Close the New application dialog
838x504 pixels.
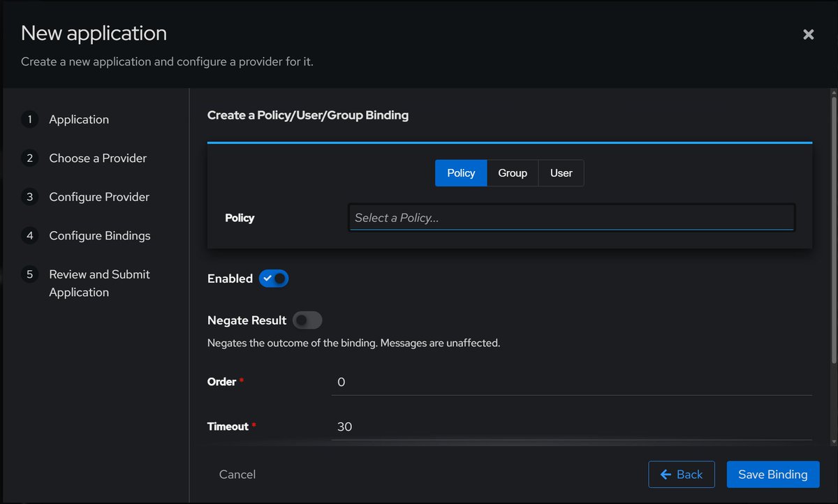point(808,34)
